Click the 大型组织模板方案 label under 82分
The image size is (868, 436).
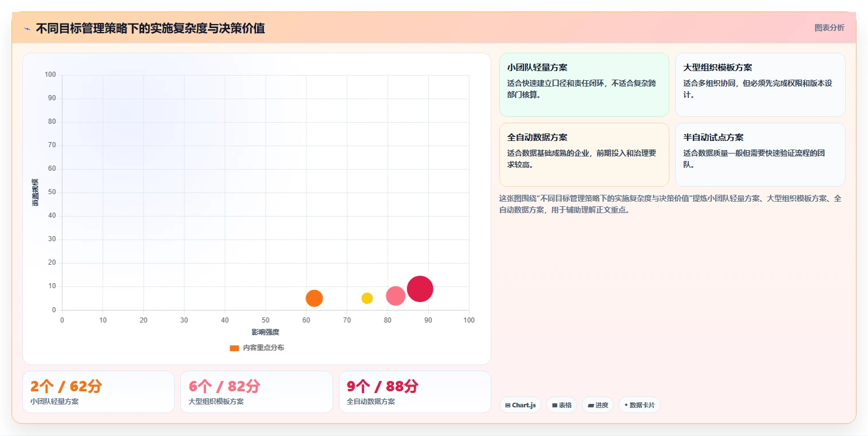(x=216, y=402)
